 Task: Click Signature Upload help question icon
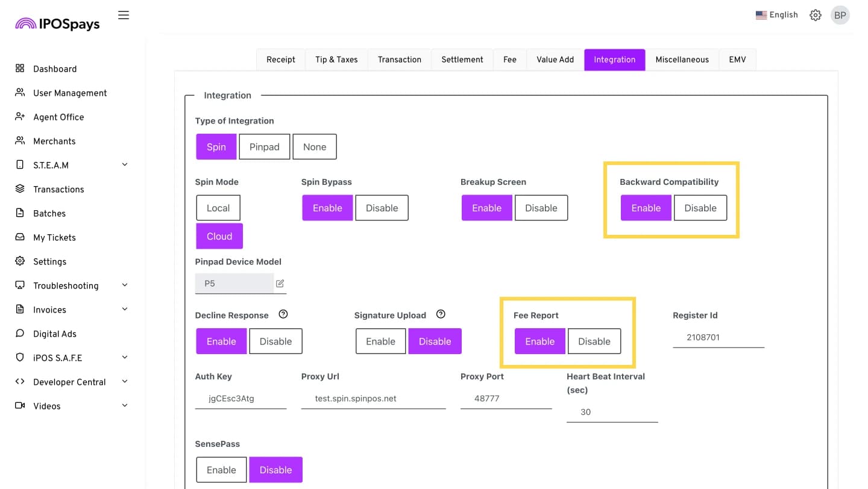[x=441, y=314]
